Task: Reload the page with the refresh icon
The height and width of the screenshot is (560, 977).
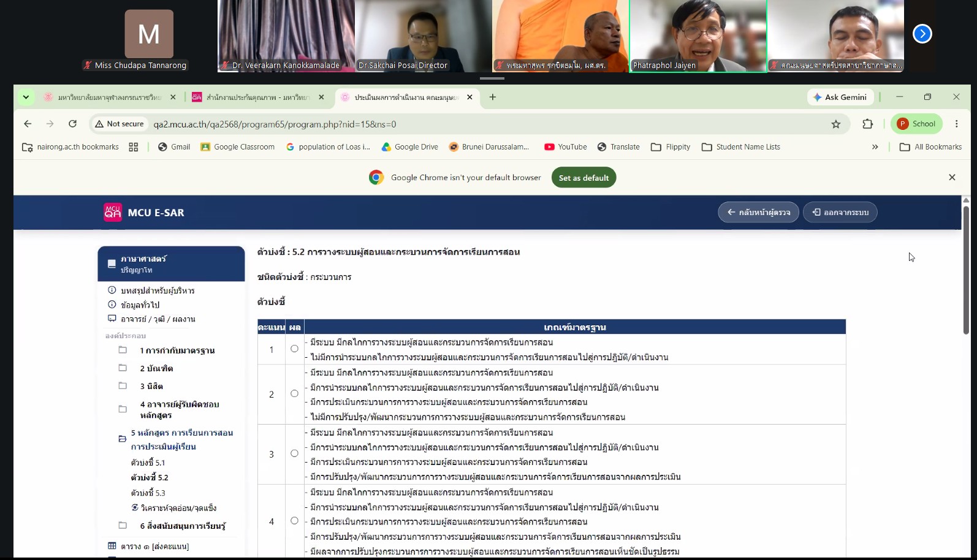Action: coord(72,124)
